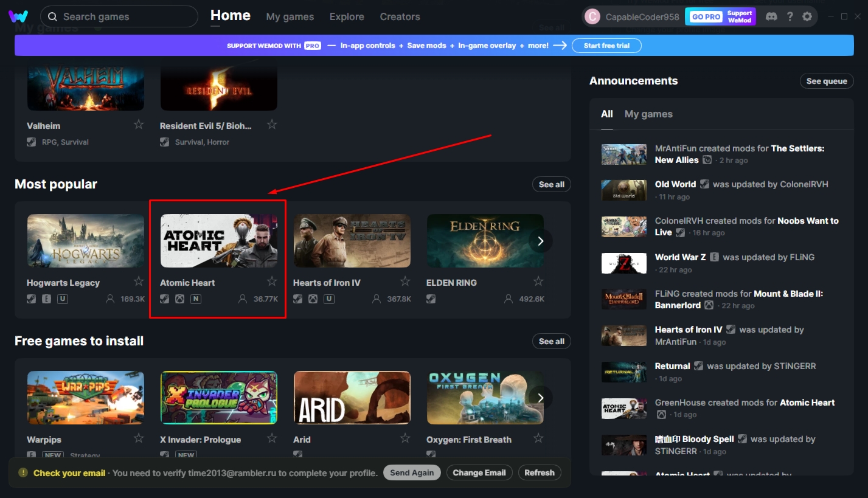Screen dimensions: 868x498
Task: Click Xbox icon under Hearts of Iron IV
Action: pos(313,299)
